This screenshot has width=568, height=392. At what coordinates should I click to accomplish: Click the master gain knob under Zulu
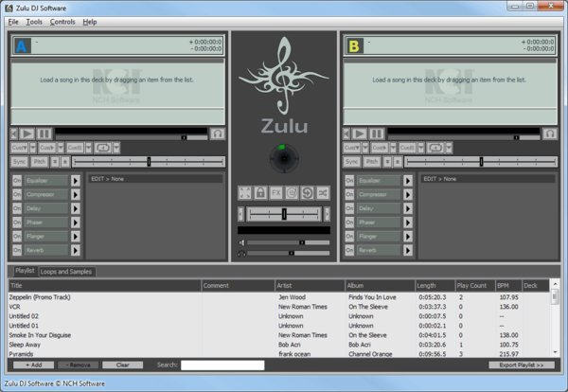284,158
